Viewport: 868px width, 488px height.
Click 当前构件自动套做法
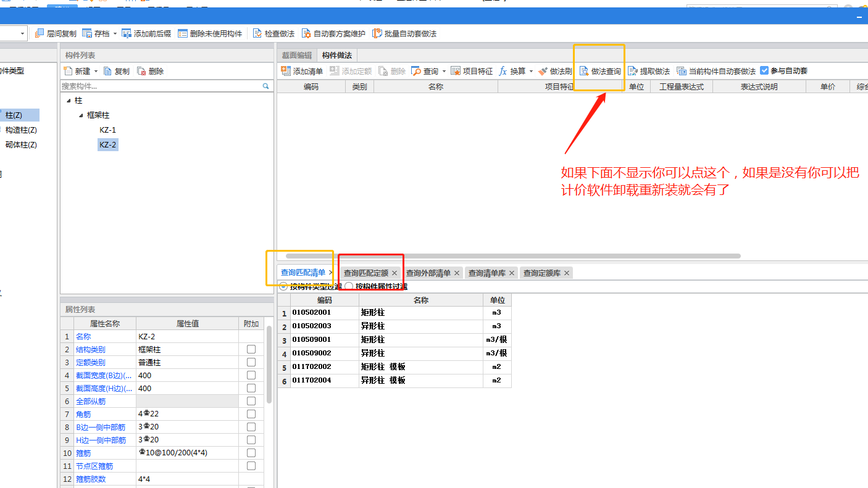[x=716, y=71]
